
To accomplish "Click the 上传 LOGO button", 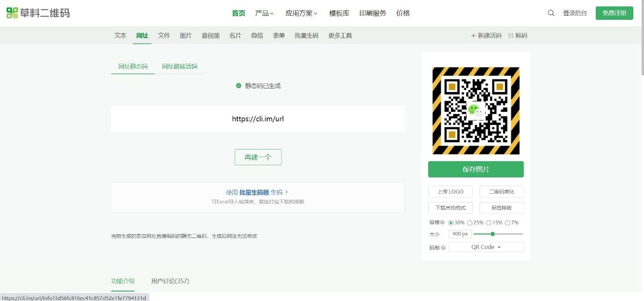I will pyautogui.click(x=450, y=192).
